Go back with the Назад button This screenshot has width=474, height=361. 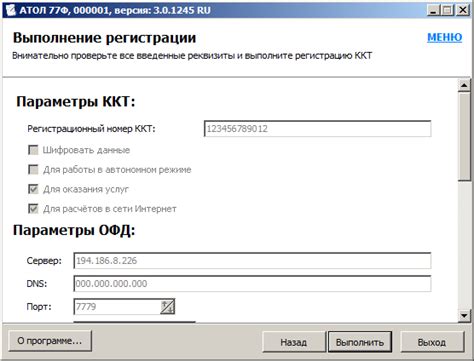coord(294,342)
